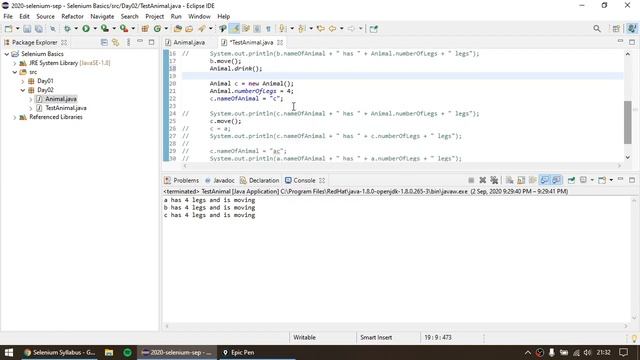Expand the Day01 package
This screenshot has height=360, width=640.
coord(23,81)
